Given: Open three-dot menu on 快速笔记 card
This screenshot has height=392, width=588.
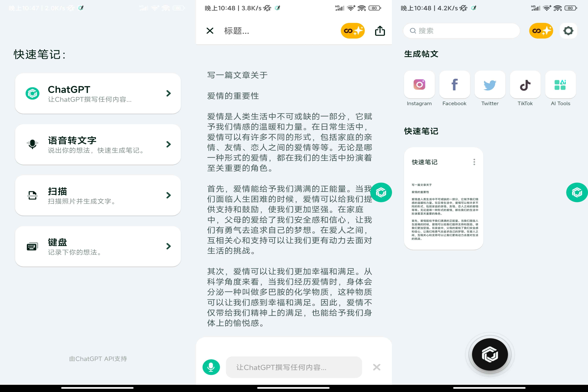Looking at the screenshot, I should 474,162.
